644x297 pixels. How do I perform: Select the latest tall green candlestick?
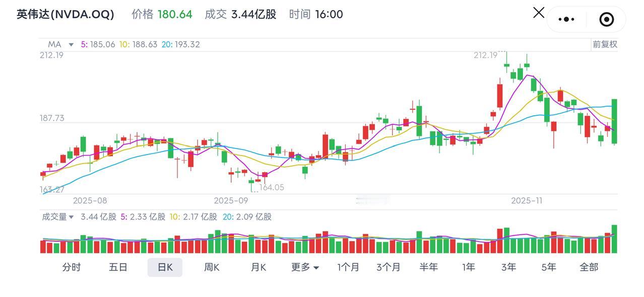[614, 122]
